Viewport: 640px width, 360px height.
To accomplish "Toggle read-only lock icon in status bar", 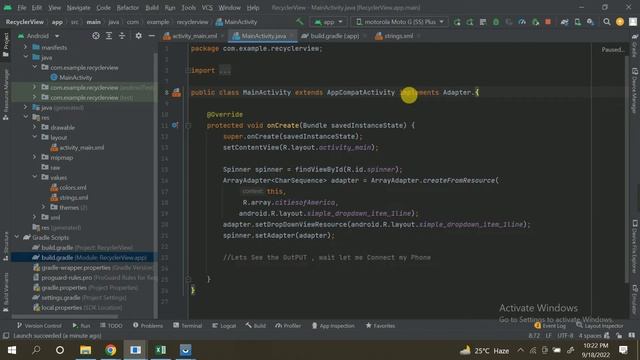I will click(619, 336).
